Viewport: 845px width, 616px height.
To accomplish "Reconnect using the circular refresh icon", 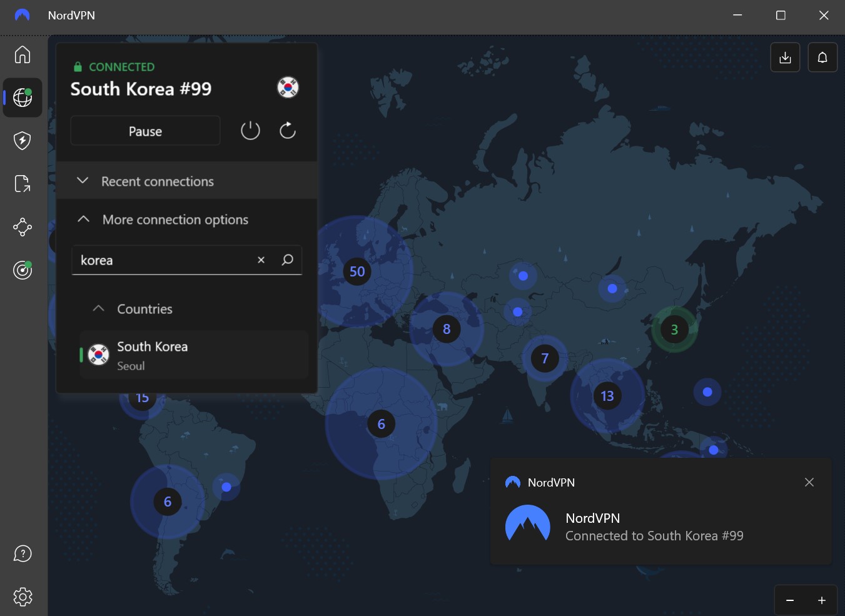I will tap(287, 131).
